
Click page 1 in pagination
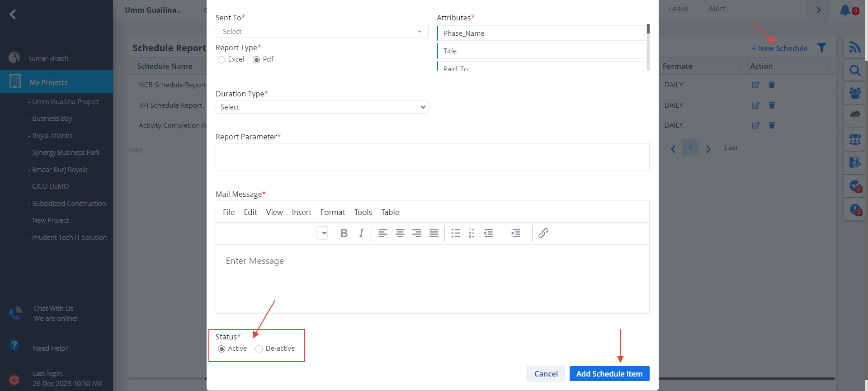(x=690, y=148)
